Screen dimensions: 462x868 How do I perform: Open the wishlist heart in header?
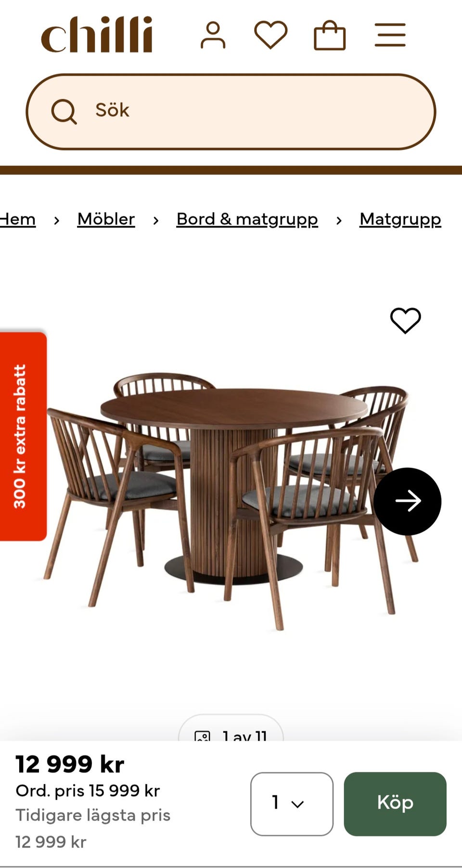[271, 35]
